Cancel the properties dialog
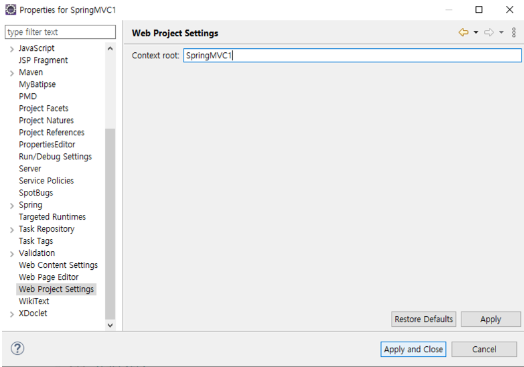This screenshot has width=524, height=367. click(484, 349)
